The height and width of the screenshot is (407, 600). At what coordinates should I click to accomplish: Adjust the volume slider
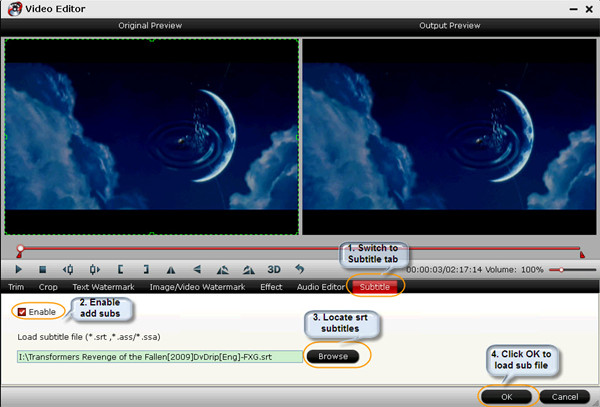(x=572, y=270)
